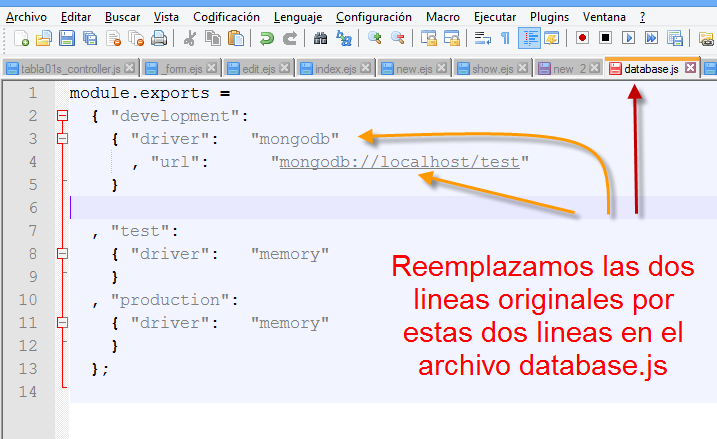Image resolution: width=717 pixels, height=439 pixels.
Task: Click the "module.exports =" text on line 1
Action: coord(150,93)
